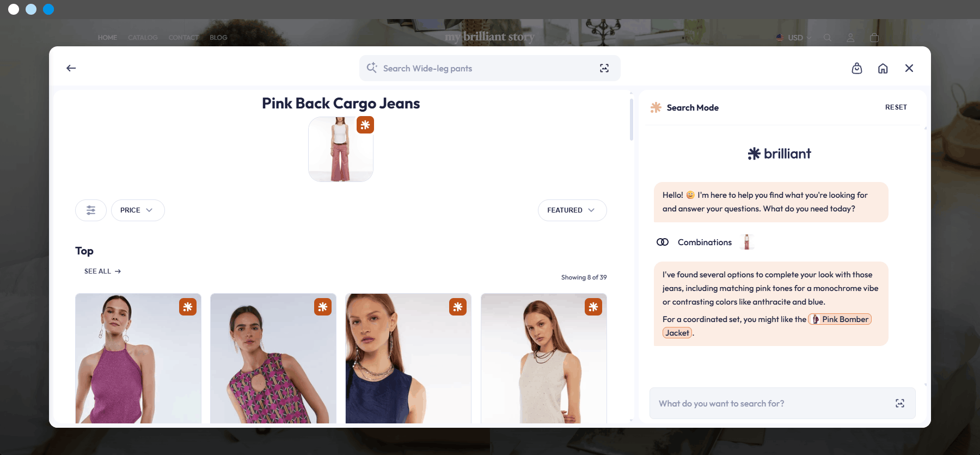Open the beige tank top product
Image resolution: width=980 pixels, height=455 pixels.
pyautogui.click(x=544, y=359)
